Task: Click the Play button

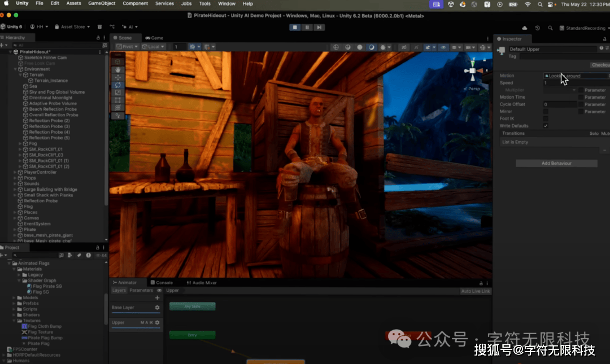Action: coord(295,27)
